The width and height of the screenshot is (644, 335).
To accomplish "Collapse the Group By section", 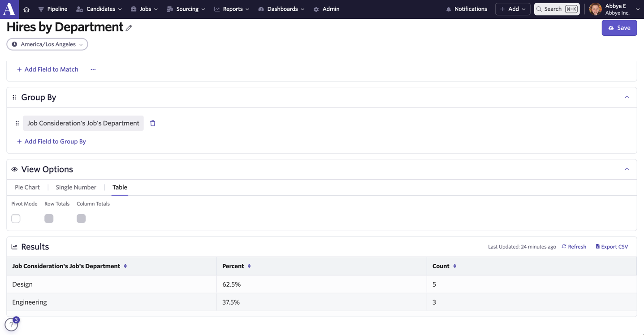I will point(627,97).
